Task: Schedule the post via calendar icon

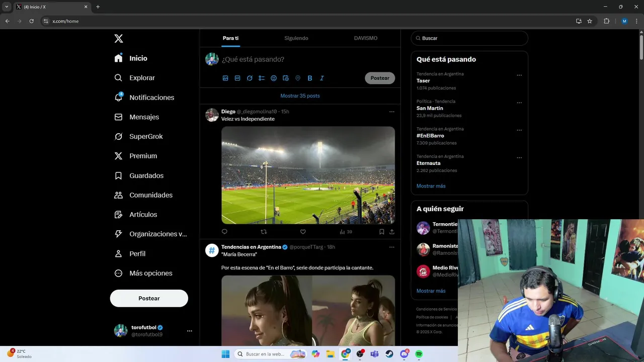Action: 286,78
